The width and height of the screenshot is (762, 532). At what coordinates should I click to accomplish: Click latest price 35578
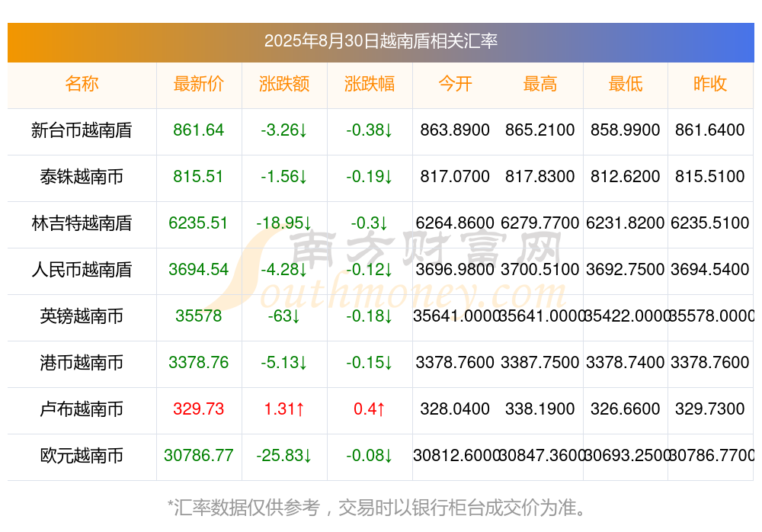pyautogui.click(x=198, y=316)
